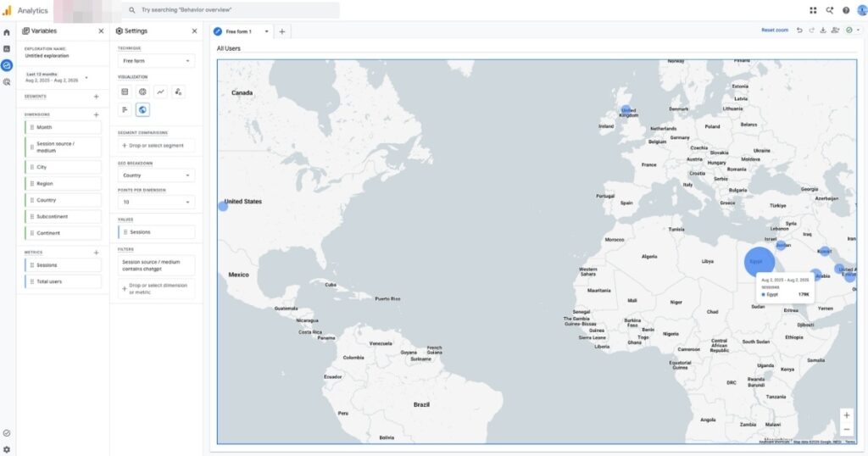The height and width of the screenshot is (456, 868).
Task: Click the Analytics logo
Action: pos(7,10)
